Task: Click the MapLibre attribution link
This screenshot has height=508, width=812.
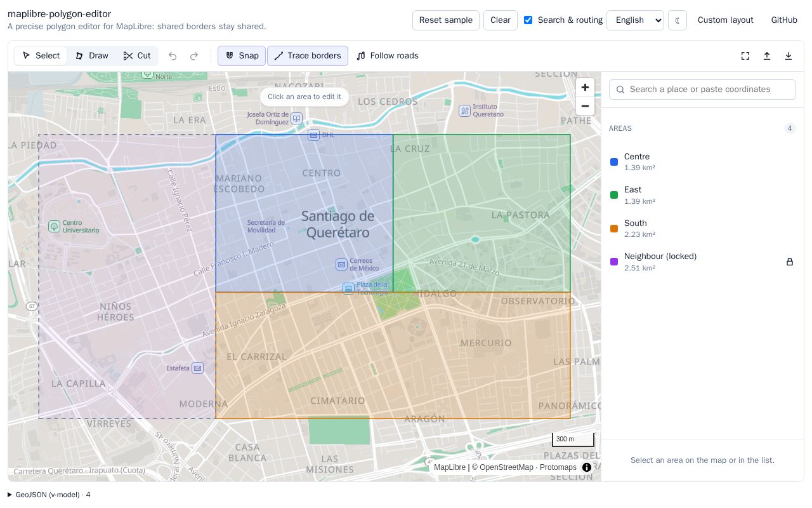Action: pos(450,467)
